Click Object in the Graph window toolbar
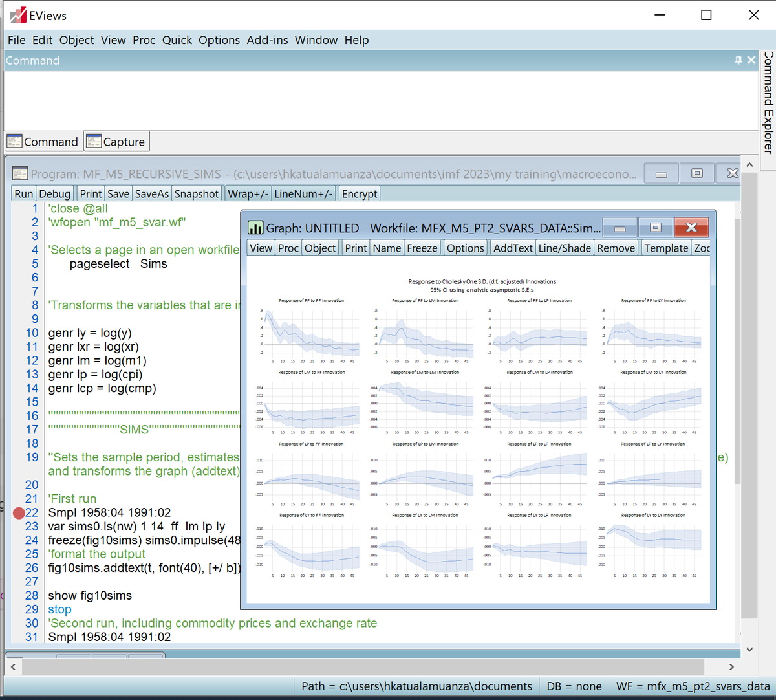Image resolution: width=776 pixels, height=700 pixels. click(321, 248)
